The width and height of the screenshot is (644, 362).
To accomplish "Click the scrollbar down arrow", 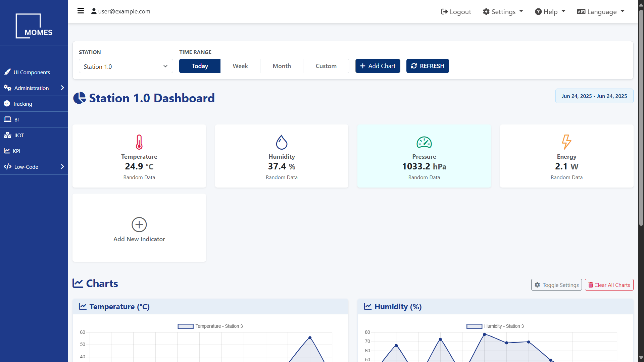I will click(641, 358).
